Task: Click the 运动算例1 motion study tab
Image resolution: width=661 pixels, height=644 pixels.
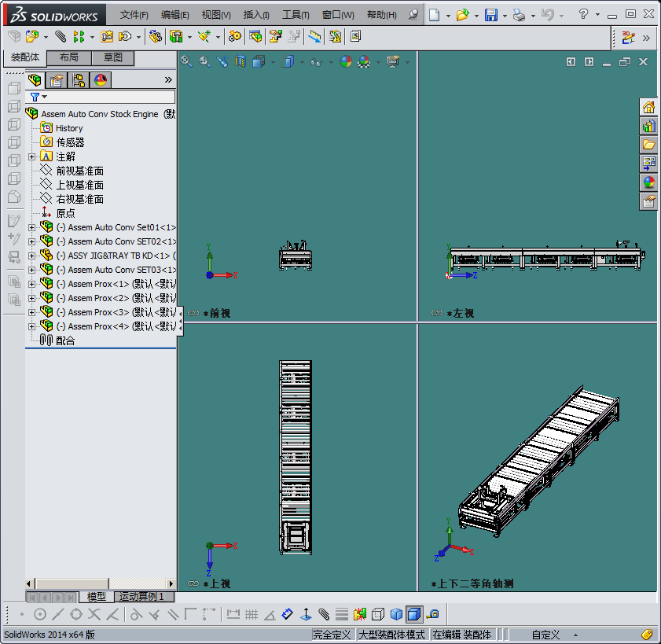Action: [x=141, y=597]
